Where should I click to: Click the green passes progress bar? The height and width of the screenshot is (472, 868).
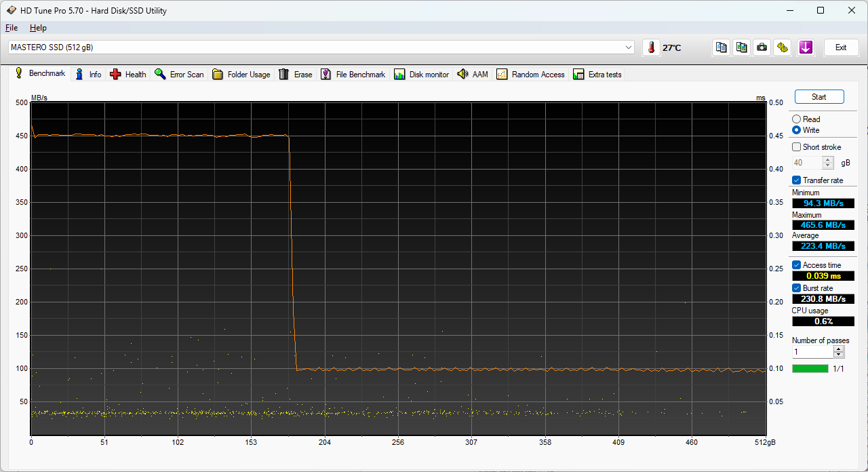coord(810,368)
